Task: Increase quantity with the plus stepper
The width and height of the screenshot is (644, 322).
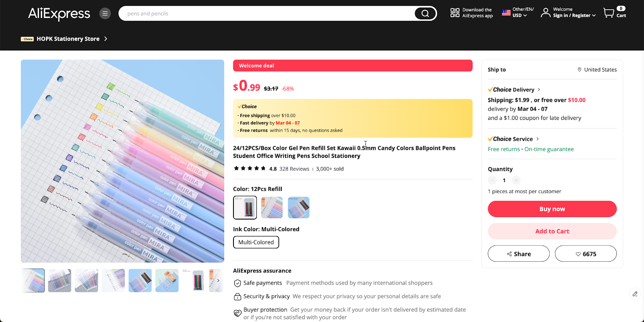Action: 516,180
